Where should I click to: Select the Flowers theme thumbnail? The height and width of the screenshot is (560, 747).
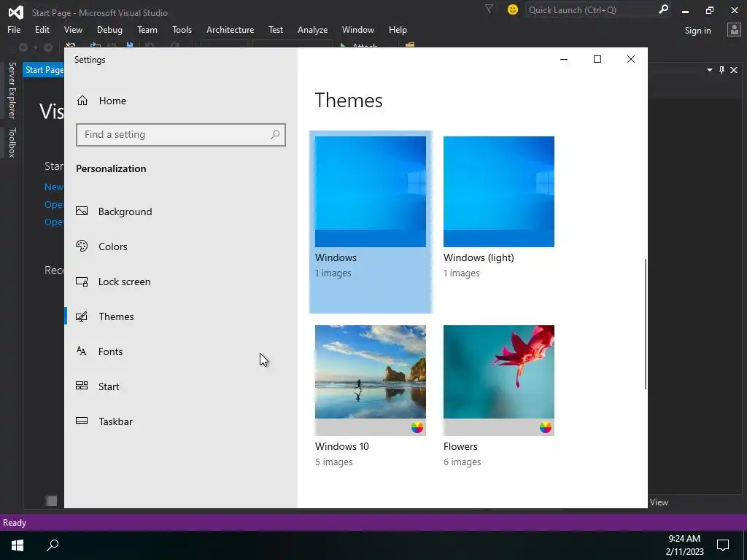[499, 381]
